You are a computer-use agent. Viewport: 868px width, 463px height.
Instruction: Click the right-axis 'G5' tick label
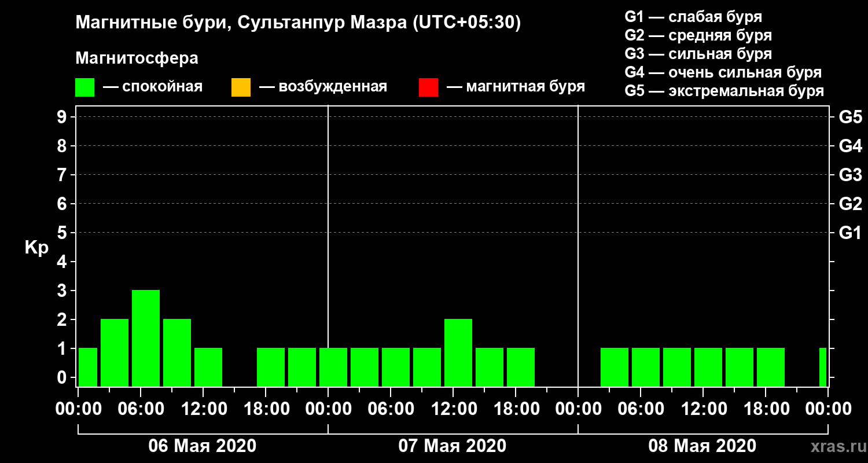851,117
